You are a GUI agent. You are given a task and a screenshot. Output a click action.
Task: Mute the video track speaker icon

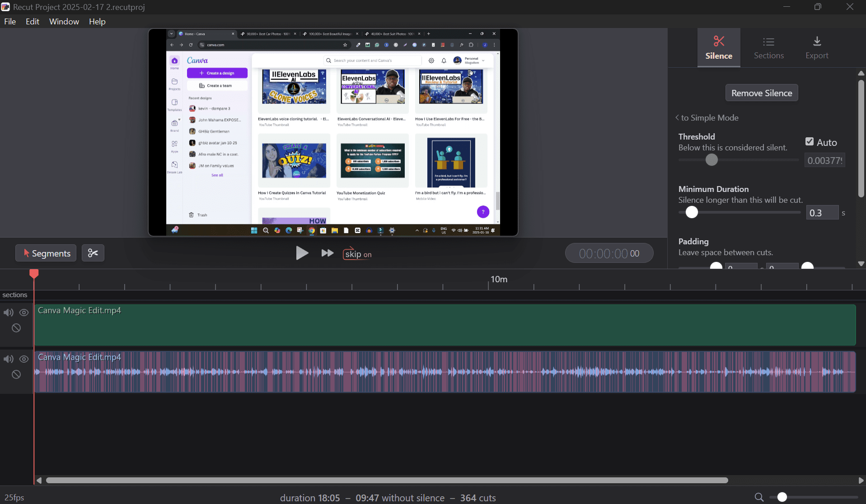(x=9, y=313)
